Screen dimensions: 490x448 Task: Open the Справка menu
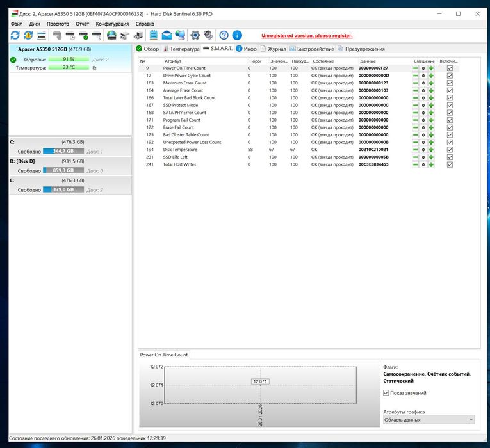145,24
